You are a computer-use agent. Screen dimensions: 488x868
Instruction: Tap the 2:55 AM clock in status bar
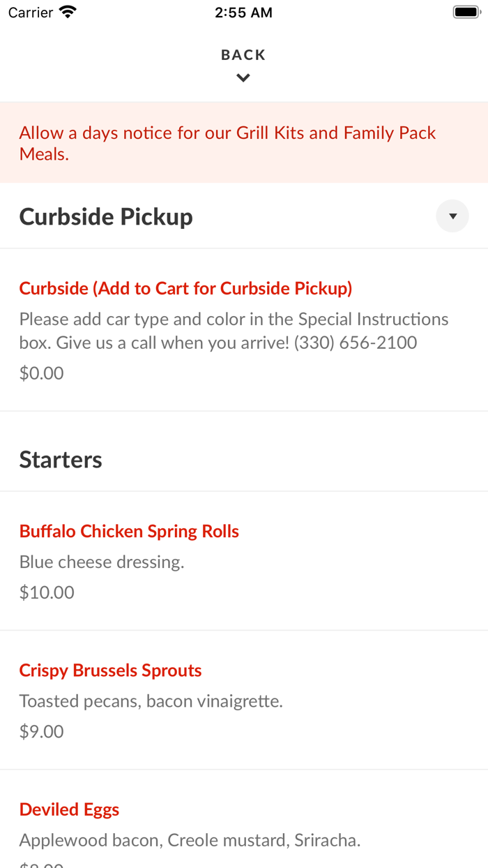(243, 13)
